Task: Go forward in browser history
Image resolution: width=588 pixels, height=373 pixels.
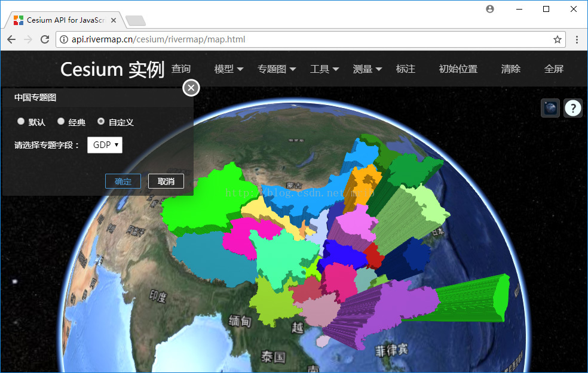Action: [x=28, y=39]
